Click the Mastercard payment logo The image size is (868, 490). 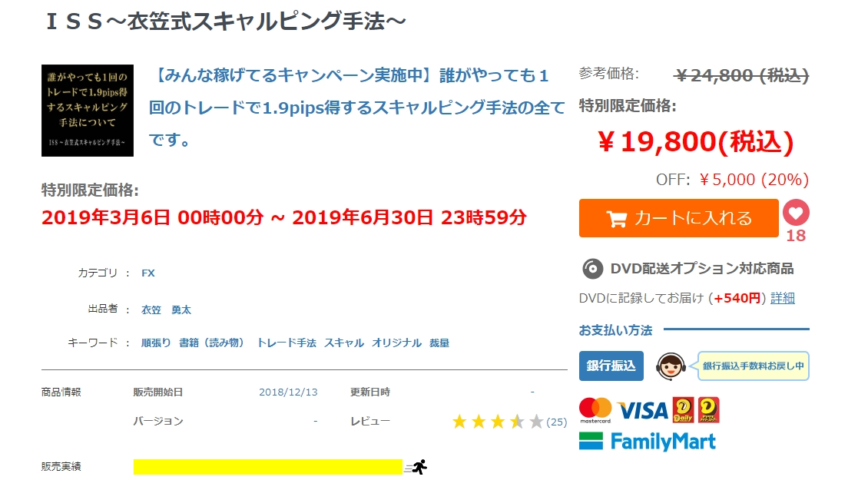point(595,410)
